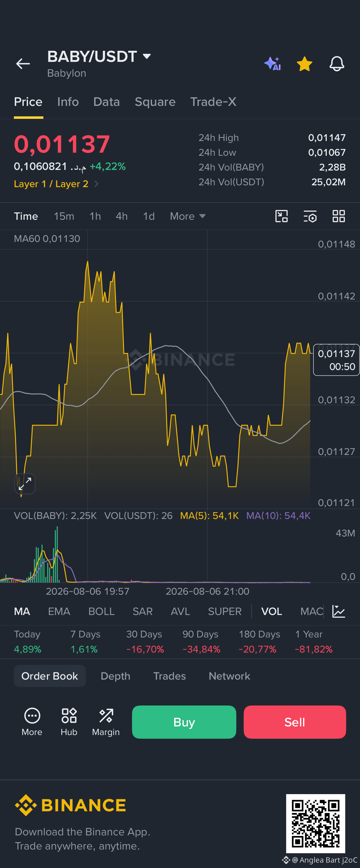Image resolution: width=360 pixels, height=868 pixels.
Task: Click the 24h Low value 0,01067
Action: tap(327, 152)
